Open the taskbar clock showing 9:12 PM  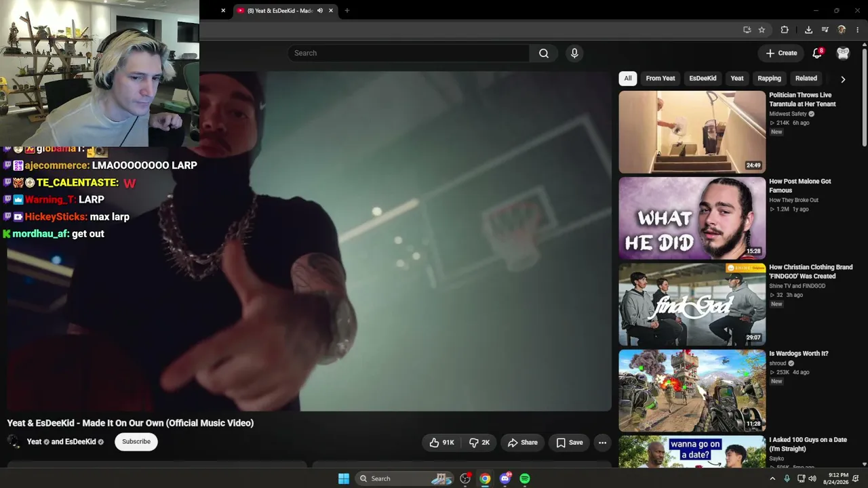(835, 479)
